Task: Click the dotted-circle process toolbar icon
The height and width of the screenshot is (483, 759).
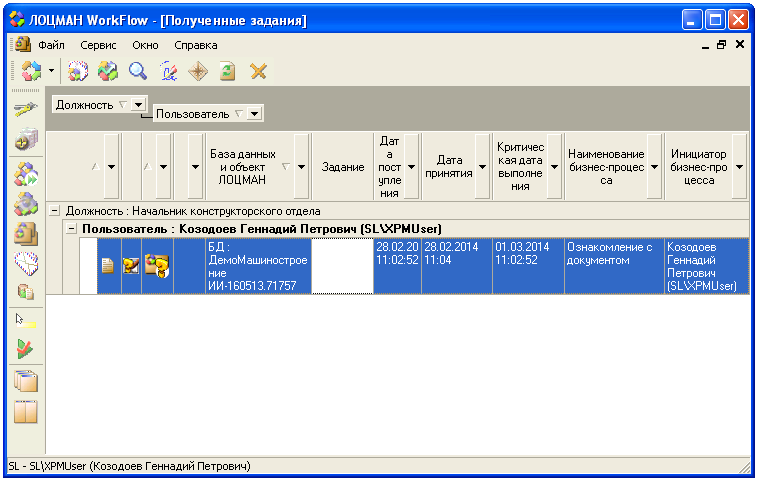Action: 77,71
